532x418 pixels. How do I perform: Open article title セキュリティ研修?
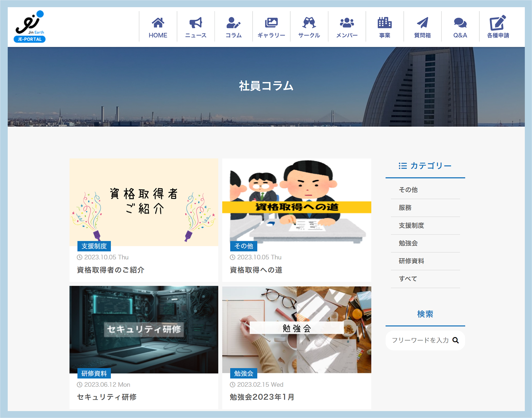[x=107, y=397]
